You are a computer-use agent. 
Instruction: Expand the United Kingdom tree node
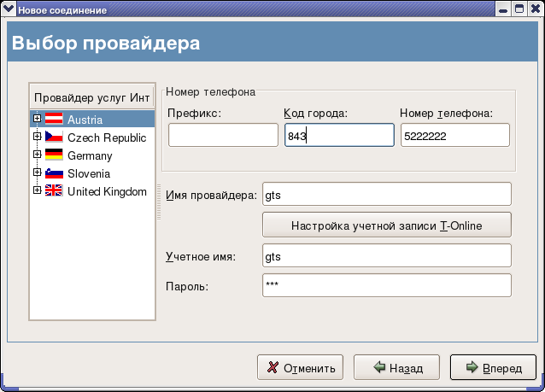coord(38,190)
